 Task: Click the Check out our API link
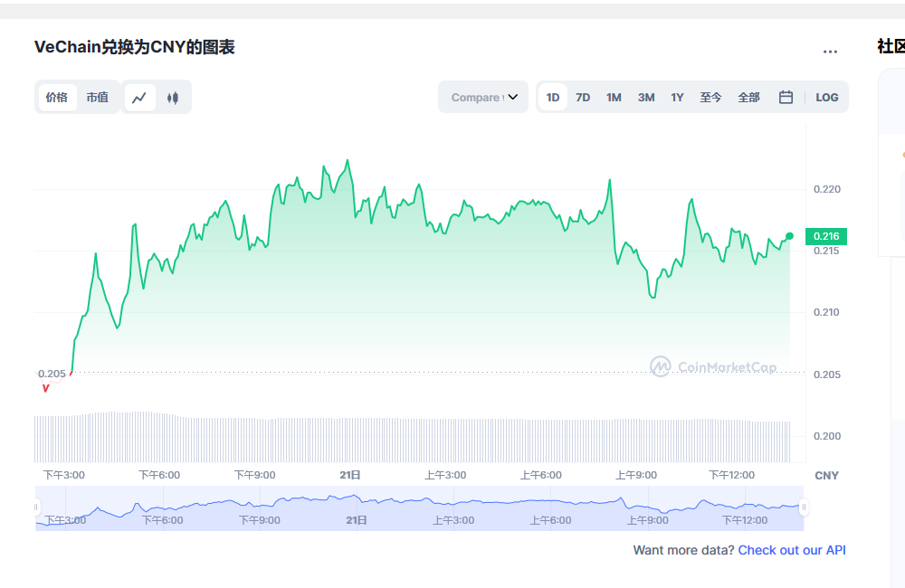coord(792,550)
